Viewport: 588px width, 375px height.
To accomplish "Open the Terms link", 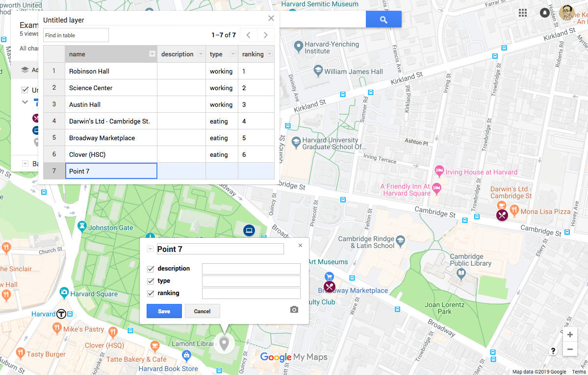I will pos(579,372).
